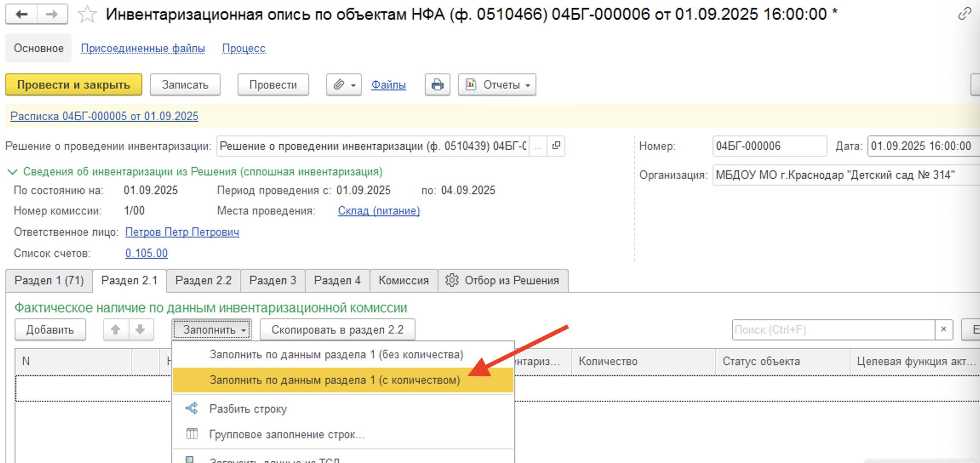Select Заполнить по данным раздела 1 (с количеством)

click(335, 380)
